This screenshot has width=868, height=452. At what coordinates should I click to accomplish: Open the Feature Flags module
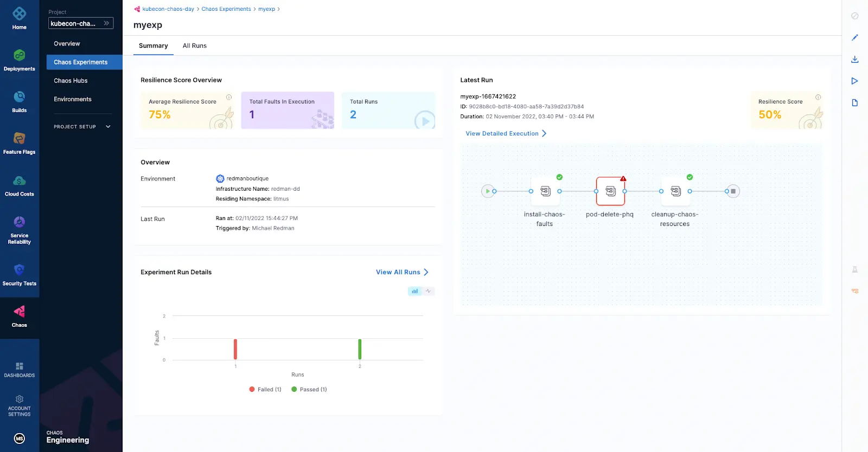point(20,144)
